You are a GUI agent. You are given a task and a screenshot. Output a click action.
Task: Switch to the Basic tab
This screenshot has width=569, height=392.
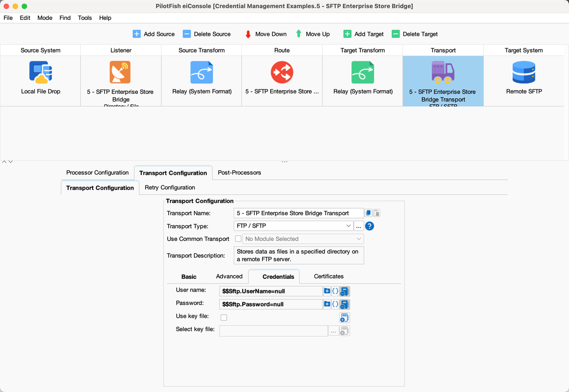pos(189,276)
